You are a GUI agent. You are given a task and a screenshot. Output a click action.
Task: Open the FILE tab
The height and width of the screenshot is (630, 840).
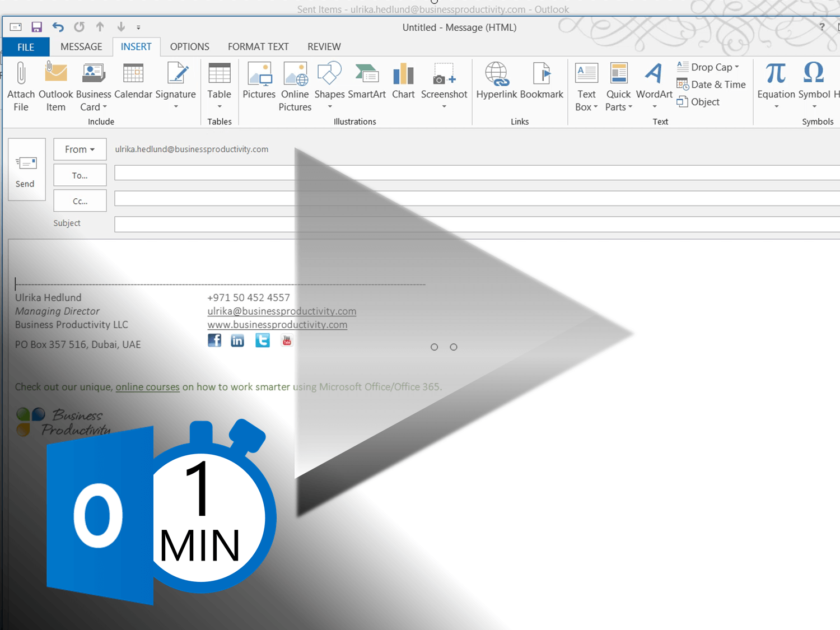pos(26,47)
